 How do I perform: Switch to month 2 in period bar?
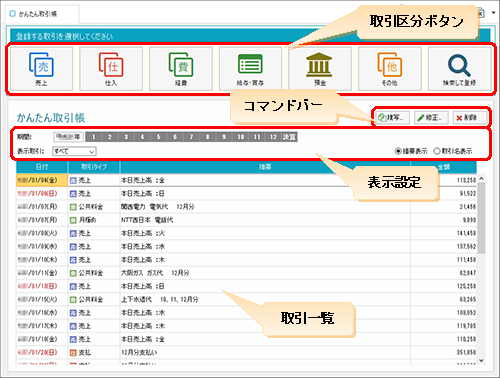click(110, 137)
